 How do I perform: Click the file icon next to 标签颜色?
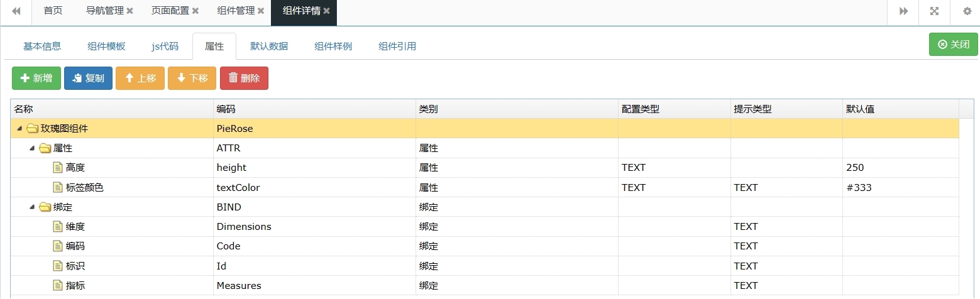(x=57, y=187)
